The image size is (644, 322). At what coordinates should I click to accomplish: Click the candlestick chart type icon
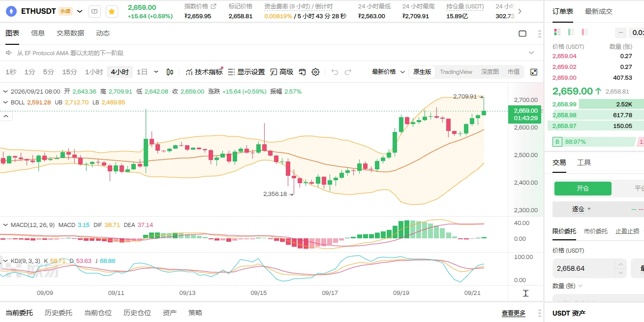(170, 72)
